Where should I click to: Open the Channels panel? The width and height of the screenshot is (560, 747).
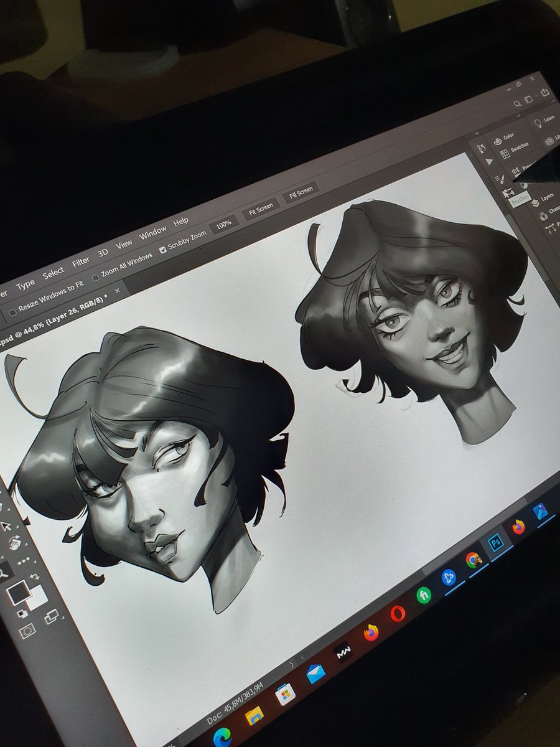click(x=549, y=215)
